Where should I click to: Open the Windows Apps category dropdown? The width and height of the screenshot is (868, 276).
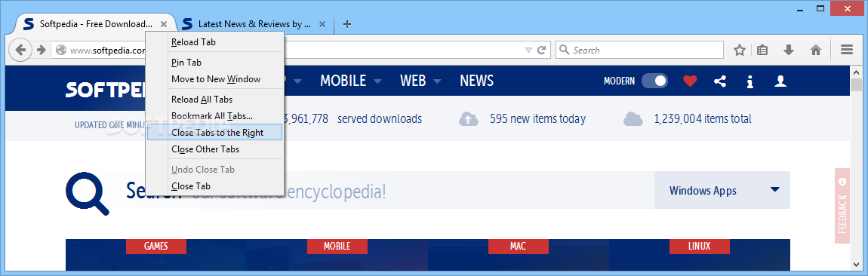pyautogui.click(x=722, y=190)
